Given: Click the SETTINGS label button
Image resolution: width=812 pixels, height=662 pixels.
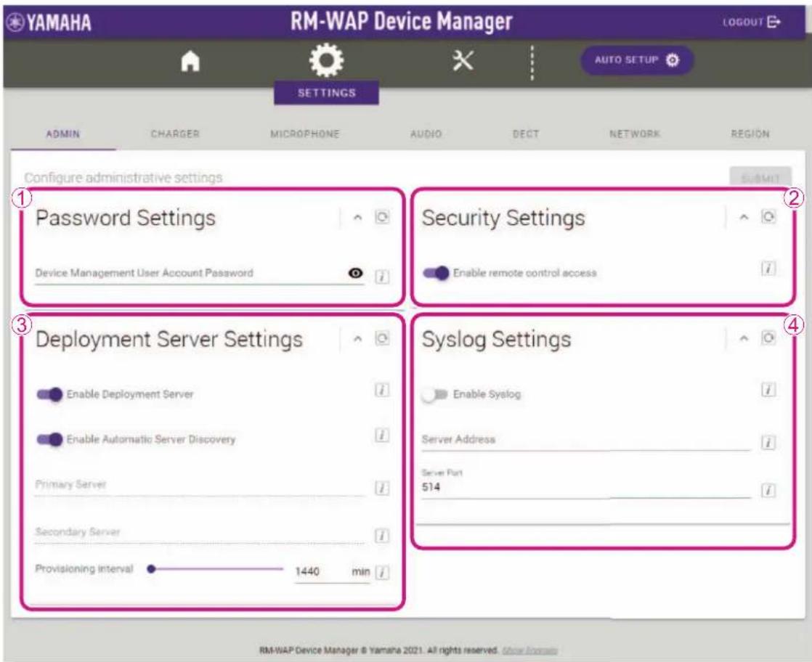Looking at the screenshot, I should pos(326,93).
